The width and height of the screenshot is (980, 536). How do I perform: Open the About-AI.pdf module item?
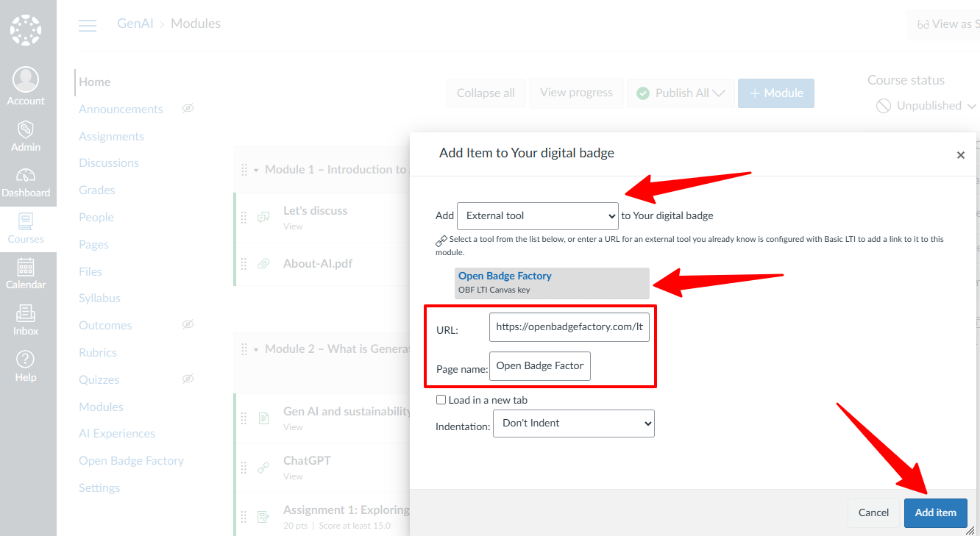tap(318, 263)
